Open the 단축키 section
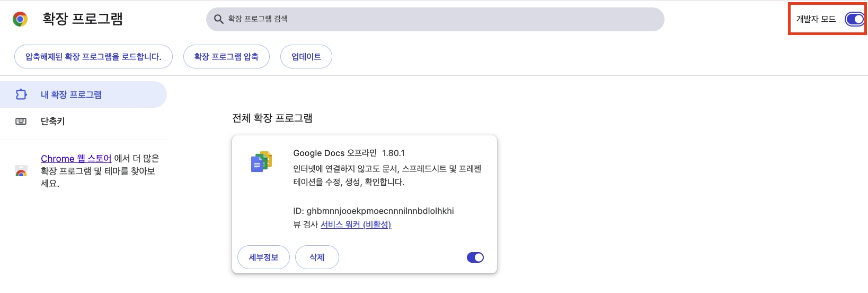This screenshot has height=293, width=868. tap(83, 121)
